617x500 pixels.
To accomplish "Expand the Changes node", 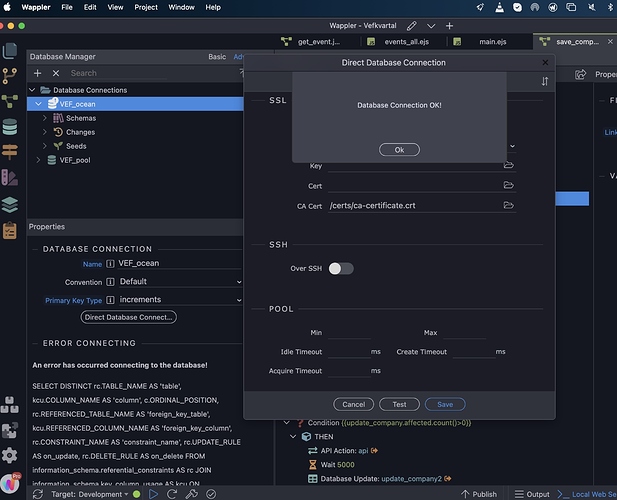I will 44,132.
